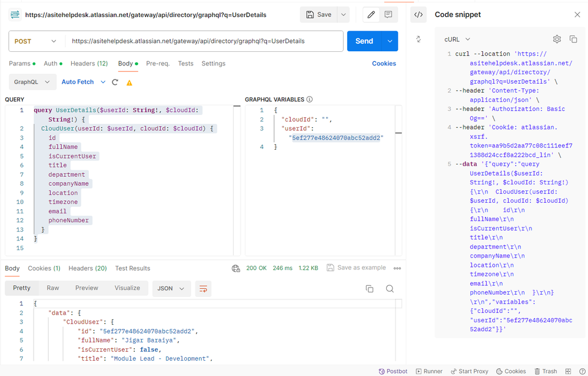Open the Test Results tab
This screenshot has height=376, width=588.
pyautogui.click(x=132, y=268)
